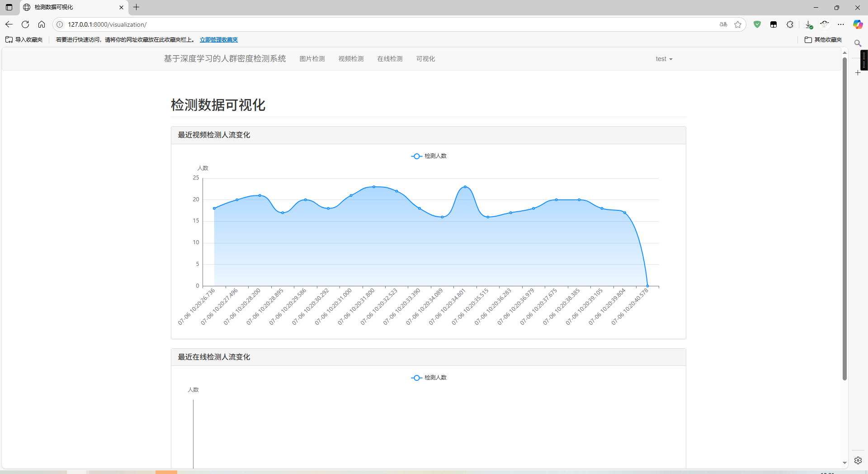This screenshot has height=474, width=868.
Task: Open sidebar search icon
Action: pyautogui.click(x=858, y=43)
